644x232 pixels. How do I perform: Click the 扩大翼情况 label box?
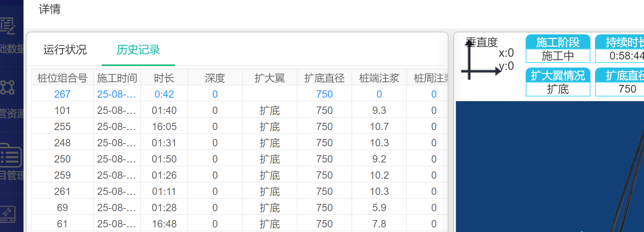558,75
